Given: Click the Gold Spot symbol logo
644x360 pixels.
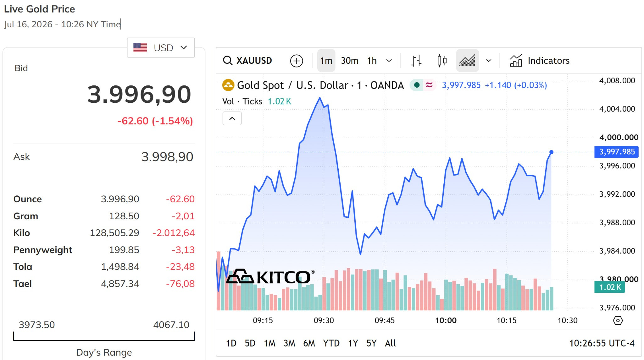Looking at the screenshot, I should point(228,85).
